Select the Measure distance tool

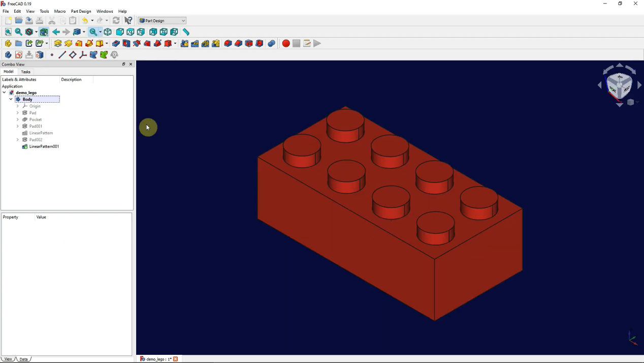point(186,32)
